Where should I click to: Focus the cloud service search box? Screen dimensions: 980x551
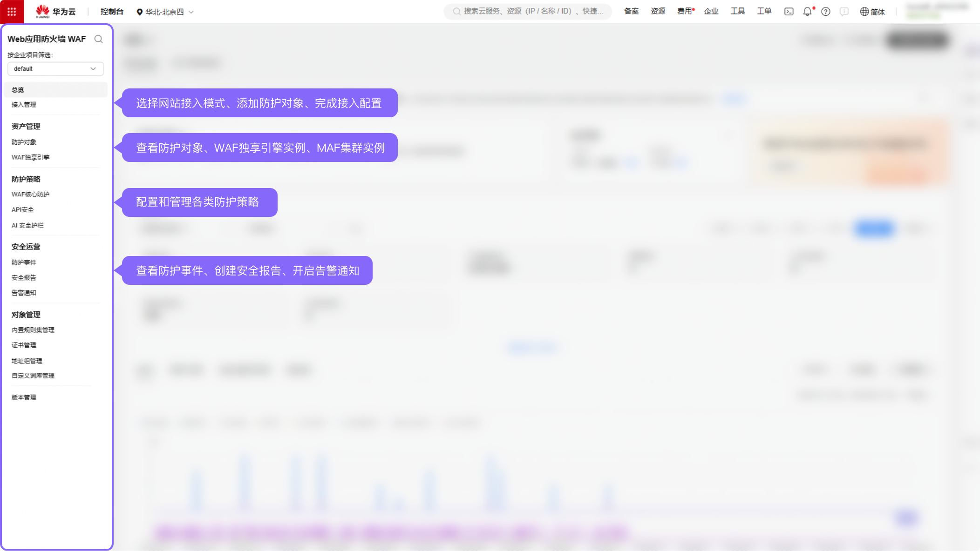pyautogui.click(x=528, y=11)
